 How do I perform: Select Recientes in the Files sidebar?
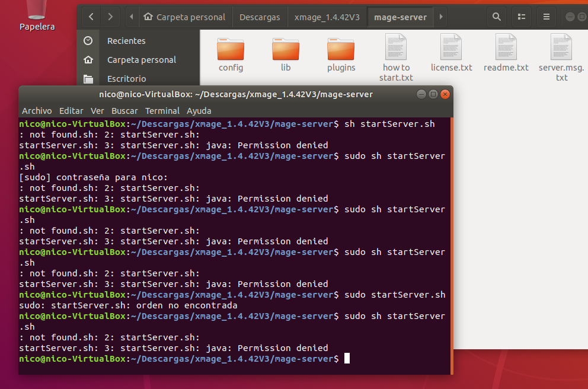point(126,41)
